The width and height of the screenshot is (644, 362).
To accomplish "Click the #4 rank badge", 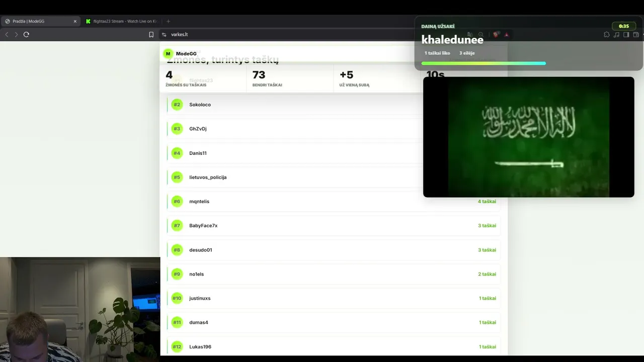I will click(x=177, y=153).
